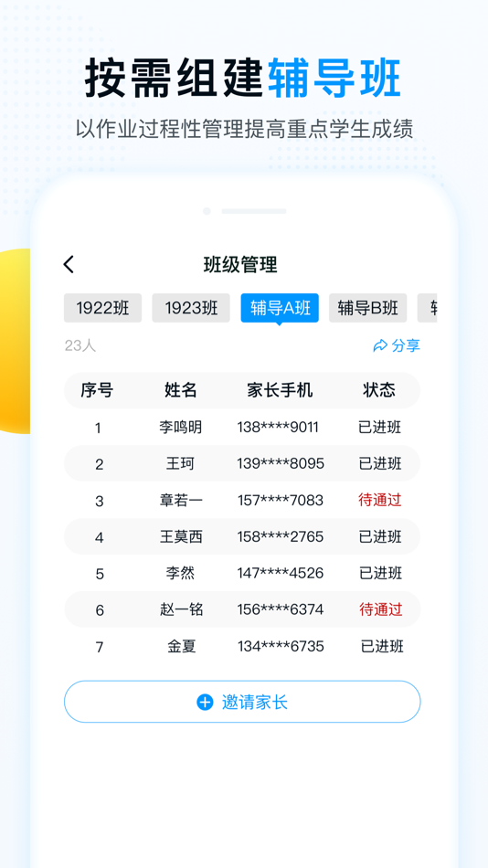Screen dimensions: 488x868
Task: Click the 按需组建辅导班 headline
Action: (x=243, y=78)
